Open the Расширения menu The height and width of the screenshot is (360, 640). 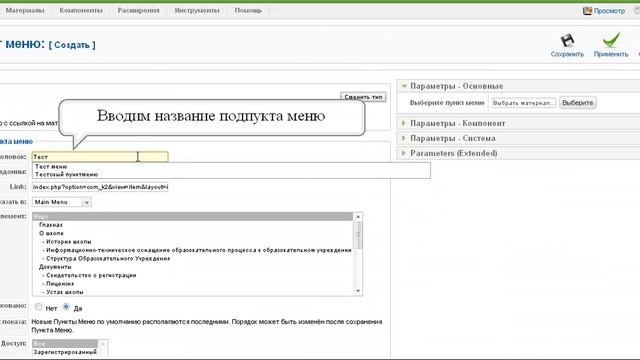coord(138,10)
